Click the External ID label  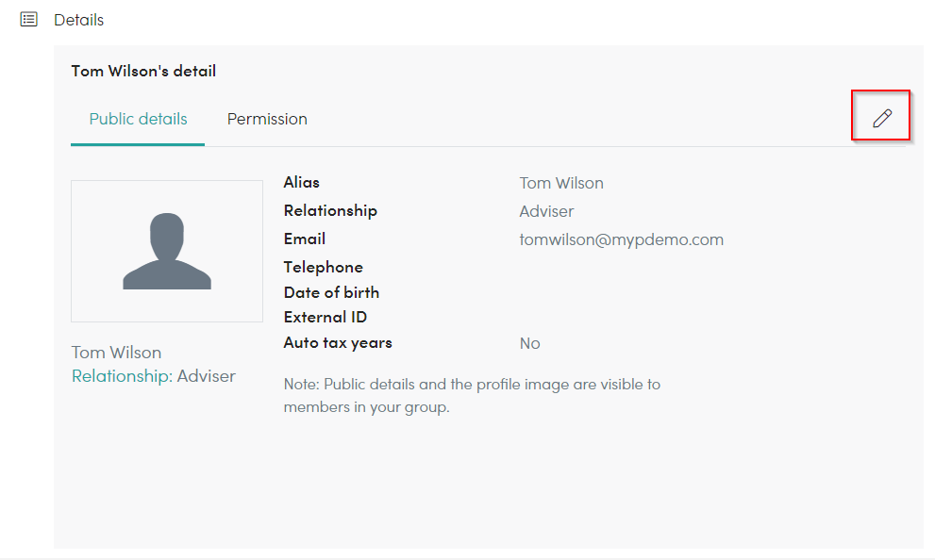pyautogui.click(x=325, y=317)
